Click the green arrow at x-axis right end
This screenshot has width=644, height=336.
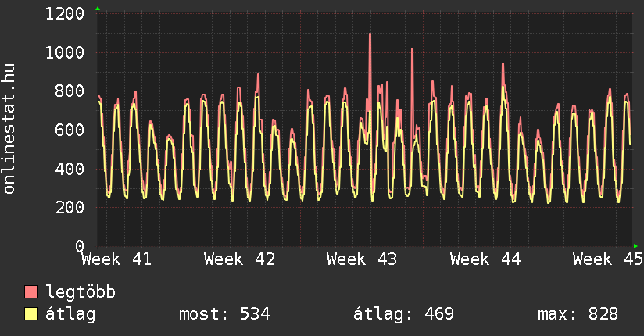point(635,245)
